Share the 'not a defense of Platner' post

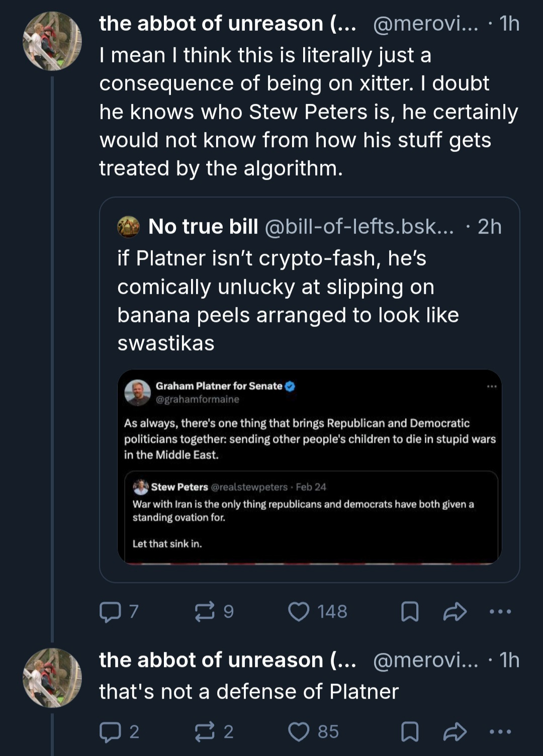pyautogui.click(x=455, y=732)
